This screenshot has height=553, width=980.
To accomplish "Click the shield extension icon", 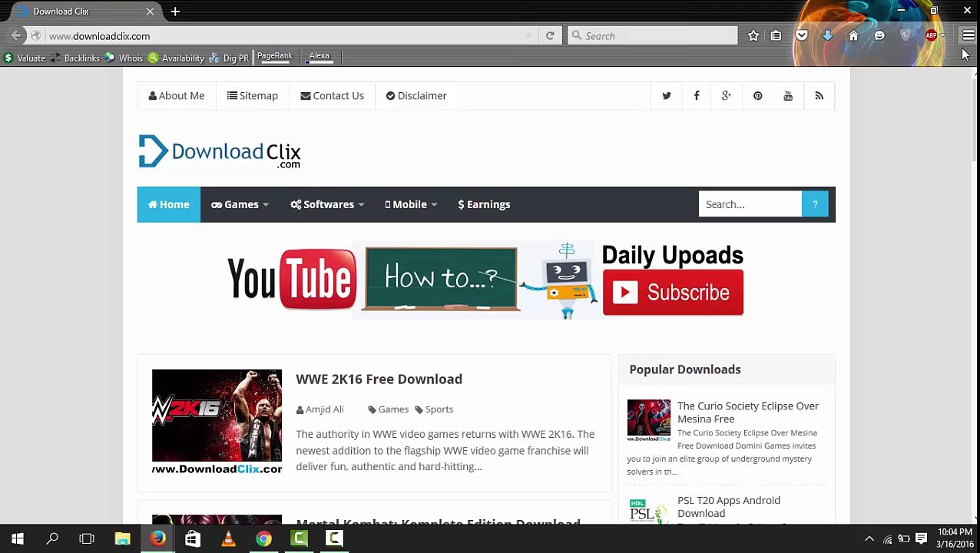I will [x=906, y=36].
